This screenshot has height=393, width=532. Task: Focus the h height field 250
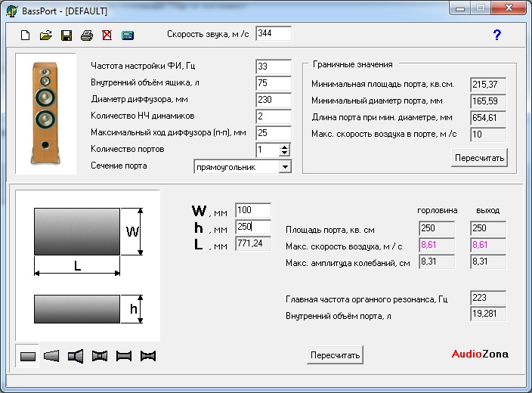tap(253, 227)
